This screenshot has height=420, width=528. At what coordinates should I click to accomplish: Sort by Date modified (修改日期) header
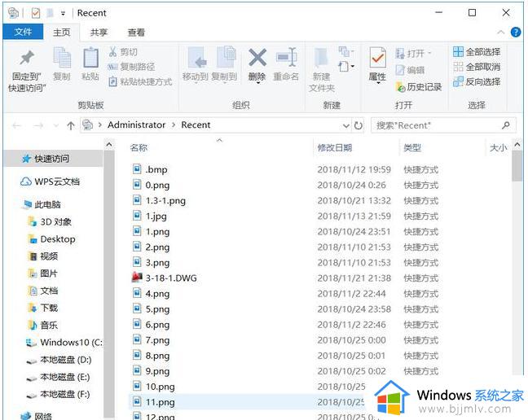click(x=335, y=147)
